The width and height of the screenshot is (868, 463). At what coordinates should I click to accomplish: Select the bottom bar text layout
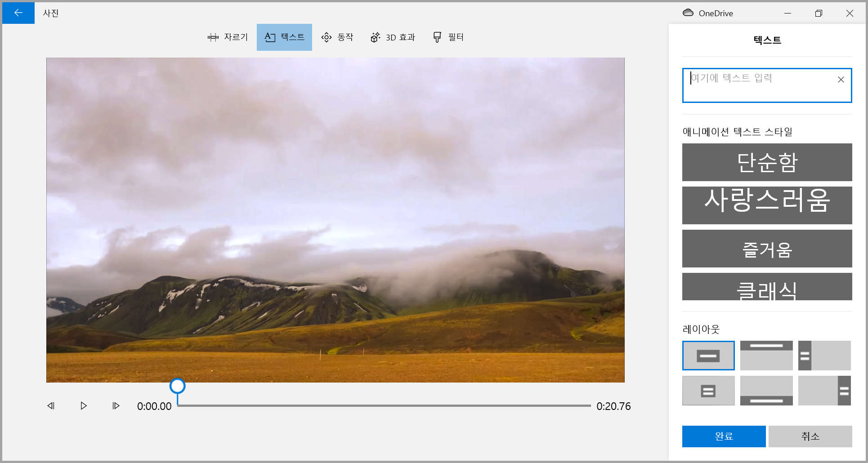pyautogui.click(x=766, y=391)
